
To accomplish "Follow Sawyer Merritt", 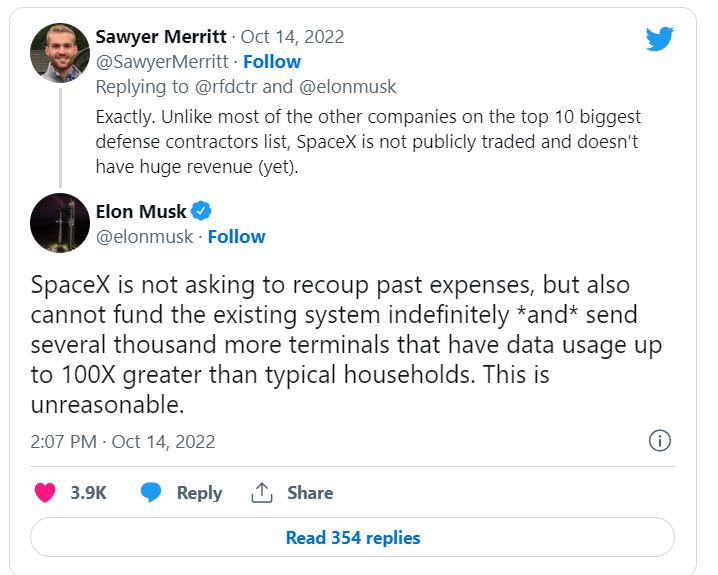I will [x=272, y=61].
